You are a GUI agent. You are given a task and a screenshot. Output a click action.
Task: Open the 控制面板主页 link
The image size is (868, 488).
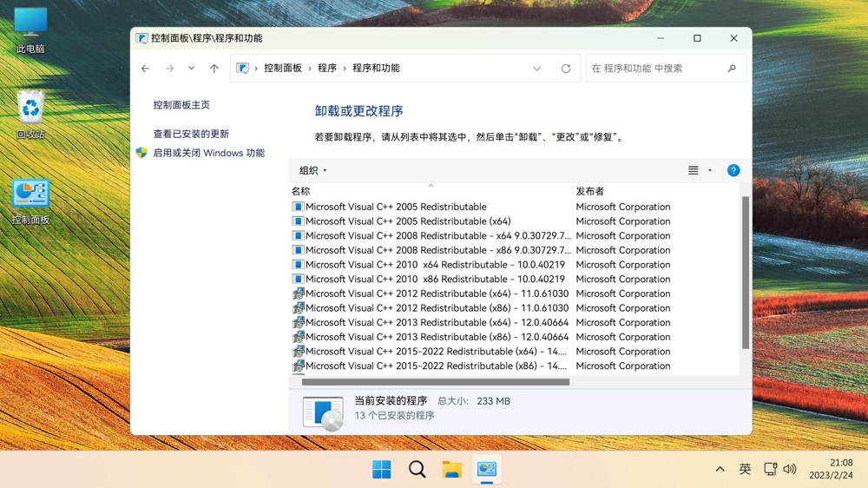coord(181,105)
